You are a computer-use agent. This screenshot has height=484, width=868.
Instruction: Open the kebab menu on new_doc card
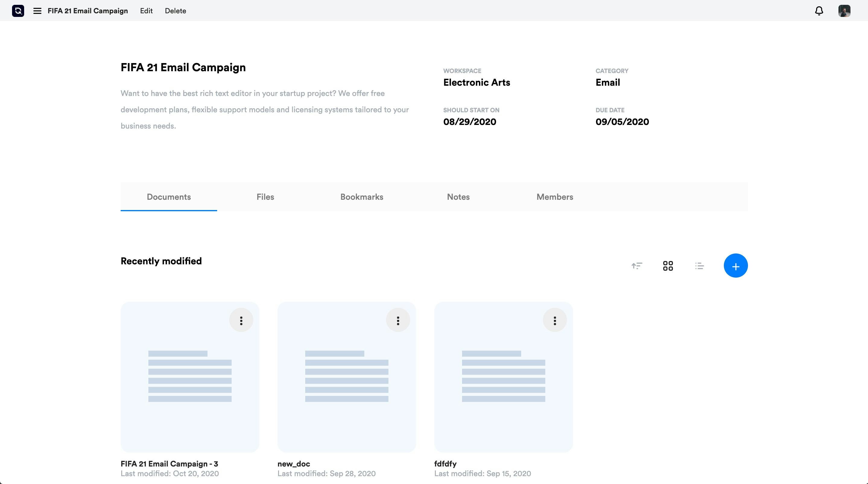point(398,320)
